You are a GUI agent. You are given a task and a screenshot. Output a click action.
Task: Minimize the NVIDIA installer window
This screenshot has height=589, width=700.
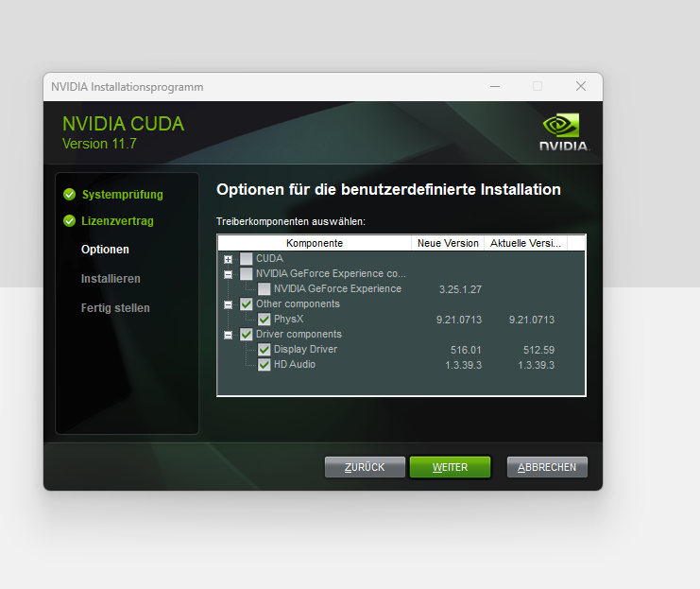click(495, 86)
